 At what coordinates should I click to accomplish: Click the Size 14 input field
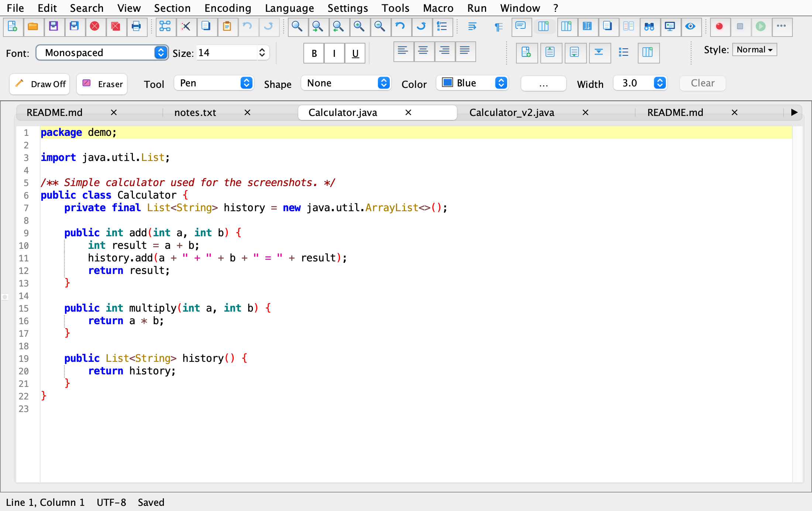tap(227, 53)
